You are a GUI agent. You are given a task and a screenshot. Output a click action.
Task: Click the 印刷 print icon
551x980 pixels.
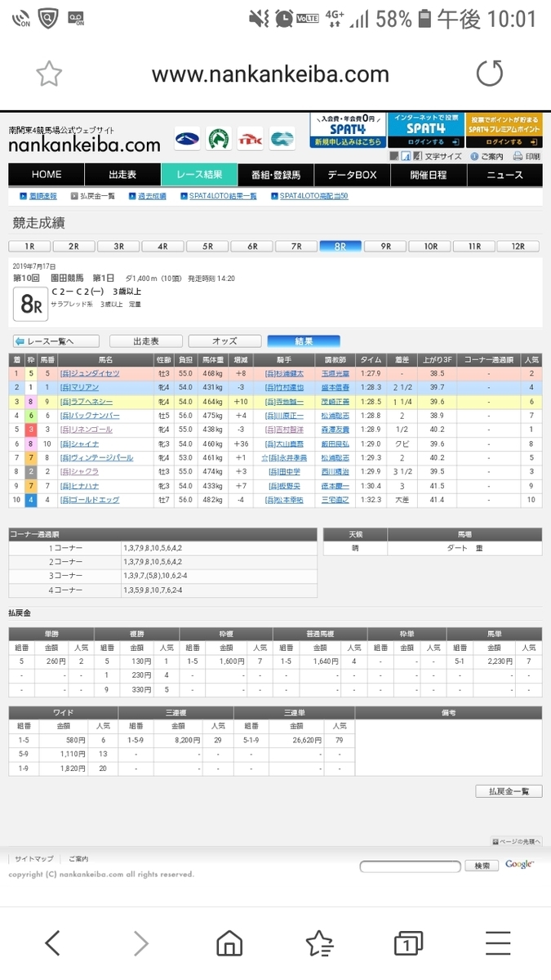tap(527, 156)
